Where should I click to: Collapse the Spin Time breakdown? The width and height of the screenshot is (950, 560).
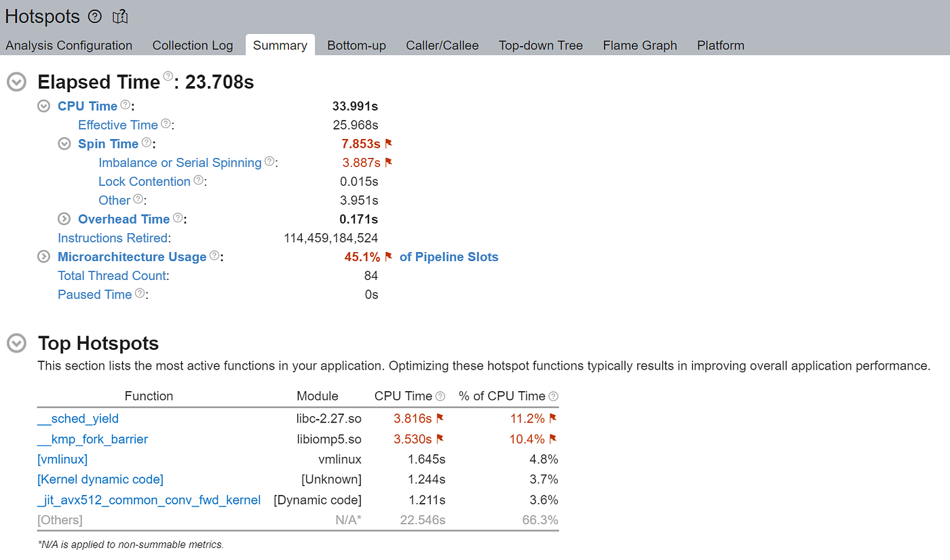point(64,143)
